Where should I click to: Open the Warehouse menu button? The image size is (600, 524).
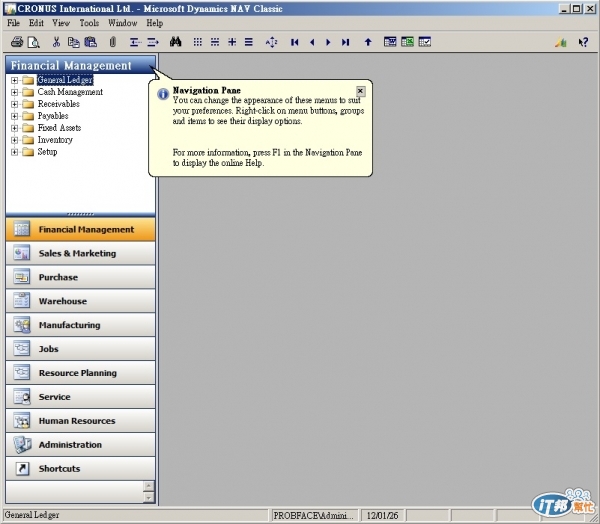[x=80, y=301]
